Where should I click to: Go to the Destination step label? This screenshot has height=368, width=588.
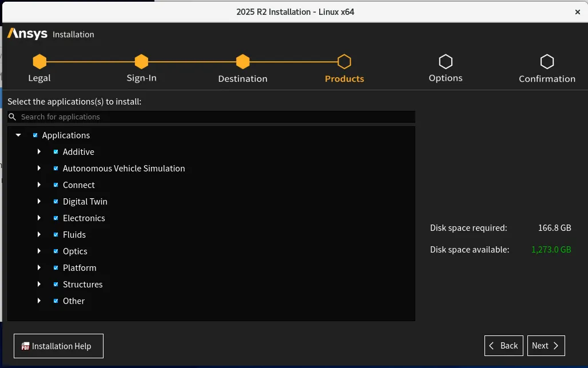coord(243,79)
